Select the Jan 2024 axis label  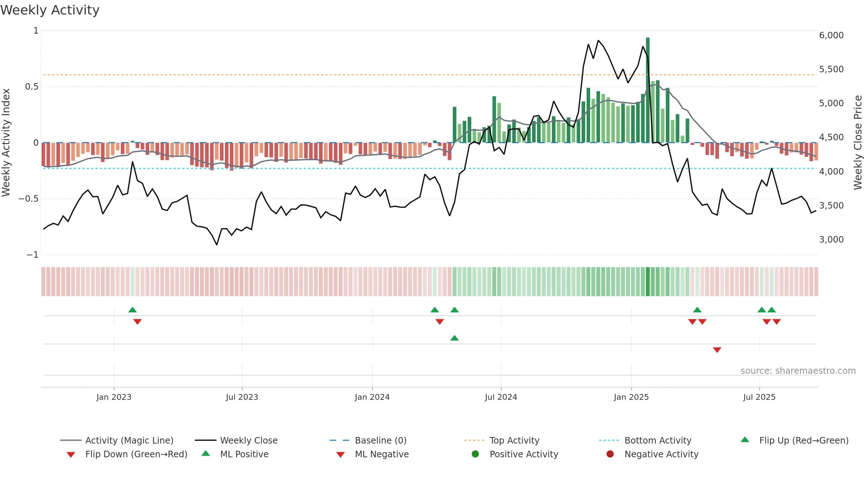click(372, 397)
